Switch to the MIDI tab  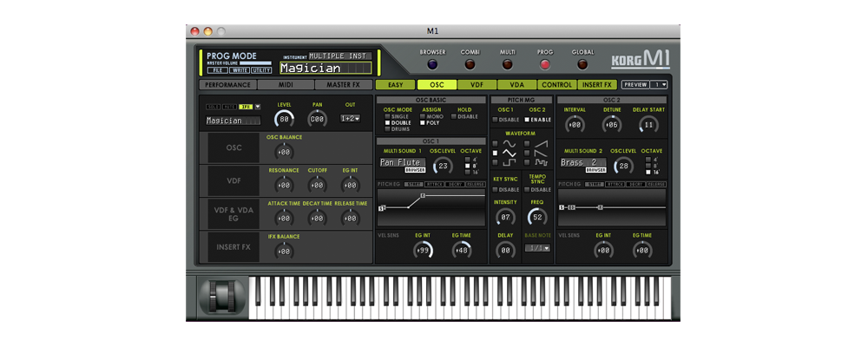(286, 85)
